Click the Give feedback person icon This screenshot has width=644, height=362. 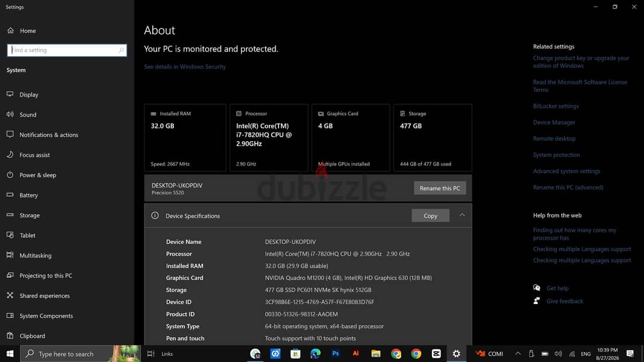pyautogui.click(x=536, y=301)
